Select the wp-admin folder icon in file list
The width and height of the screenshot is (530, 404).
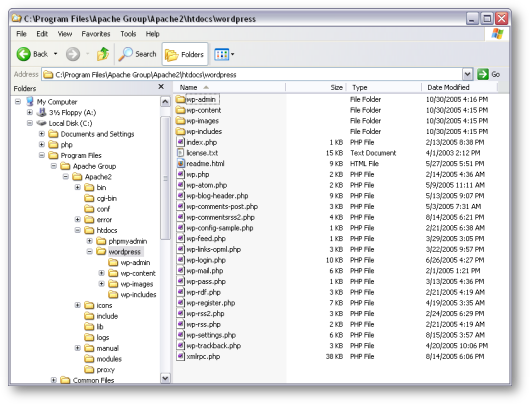pos(181,99)
